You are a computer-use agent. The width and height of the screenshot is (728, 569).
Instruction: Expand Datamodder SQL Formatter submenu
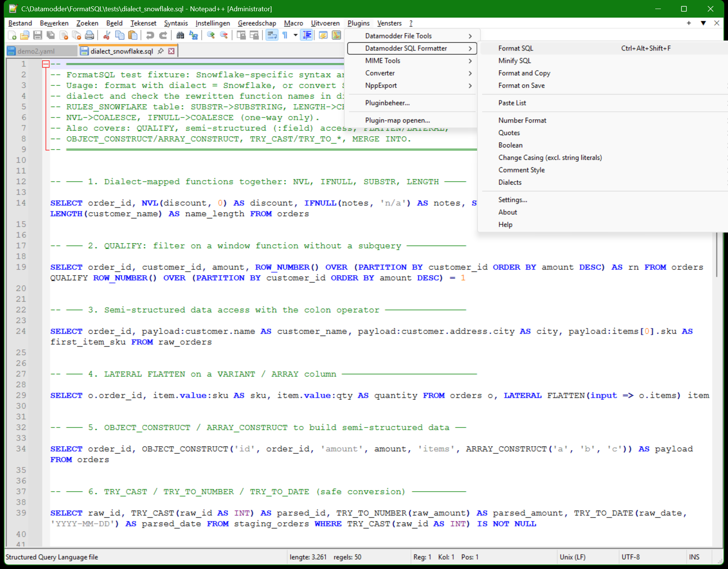click(x=412, y=48)
